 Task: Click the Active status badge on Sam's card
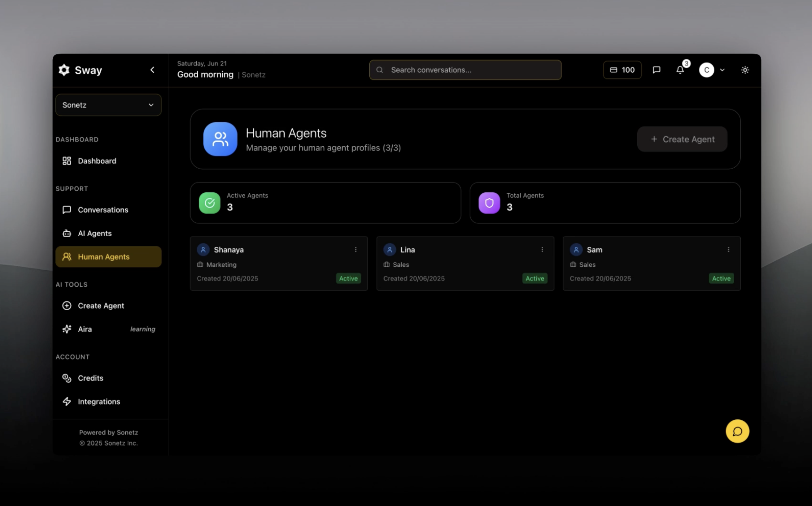[x=721, y=278]
